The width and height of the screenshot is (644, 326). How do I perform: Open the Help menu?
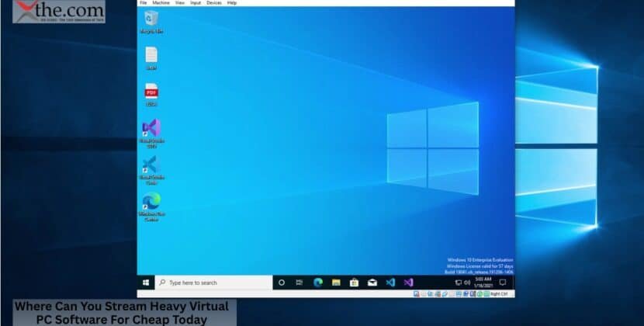[x=232, y=3]
